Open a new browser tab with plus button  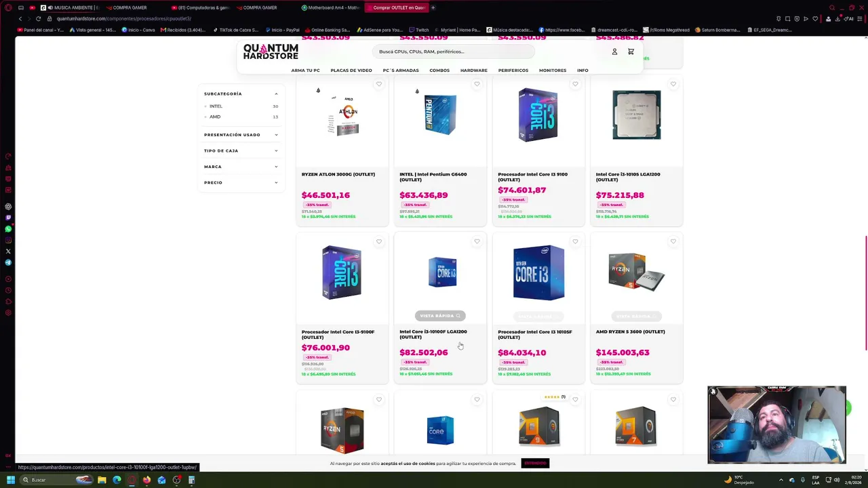click(x=433, y=7)
